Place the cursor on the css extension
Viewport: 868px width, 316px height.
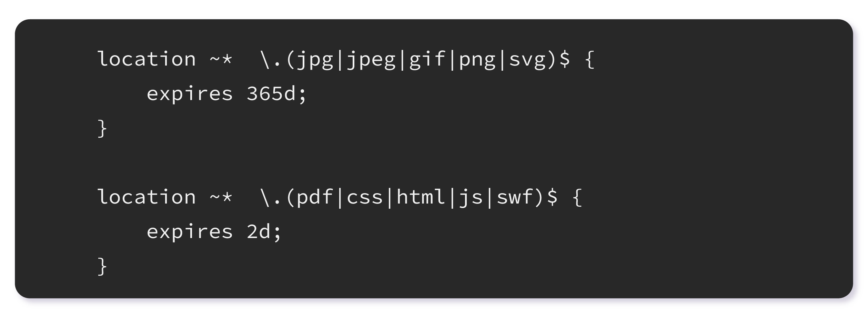pos(365,197)
